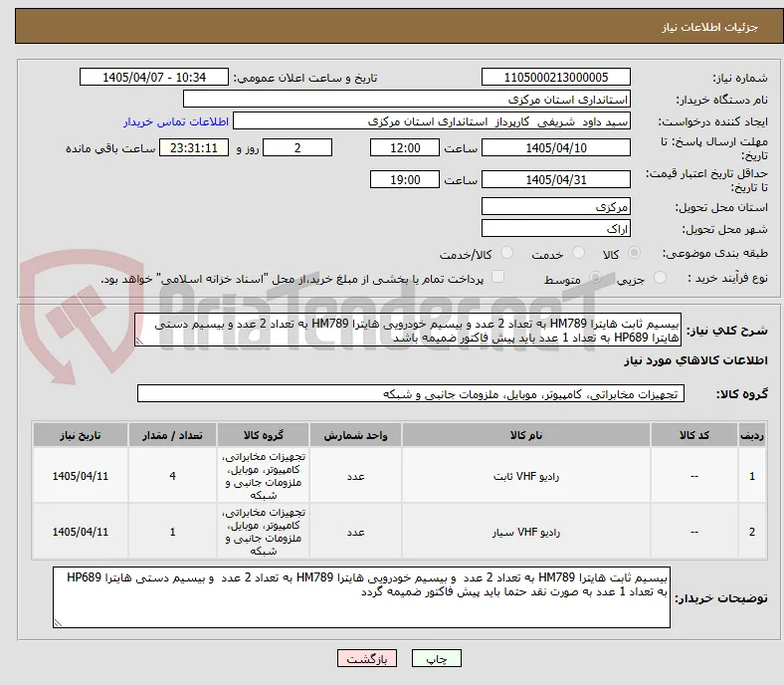Click the price validity date 1405/04/31
Screen dimensions: 784x685
coord(555,179)
